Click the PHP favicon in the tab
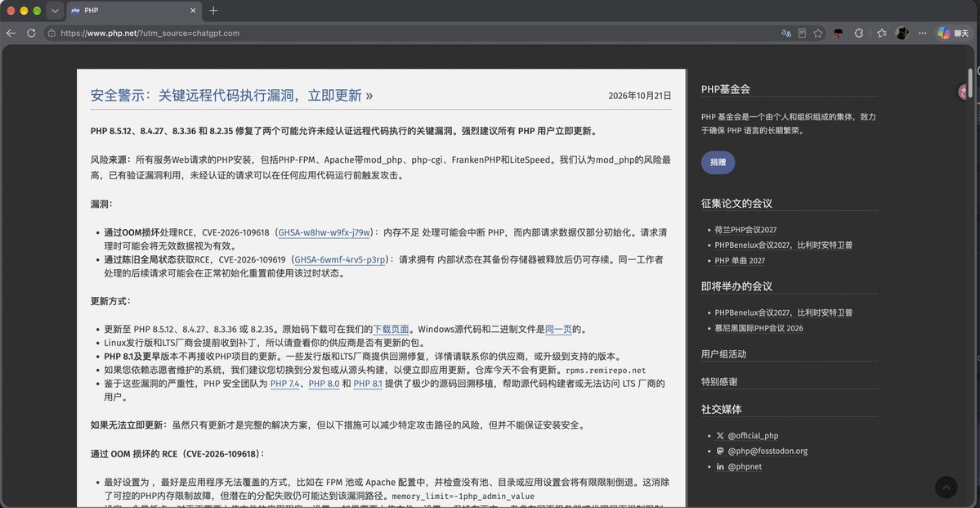The width and height of the screenshot is (980, 508). click(x=76, y=11)
